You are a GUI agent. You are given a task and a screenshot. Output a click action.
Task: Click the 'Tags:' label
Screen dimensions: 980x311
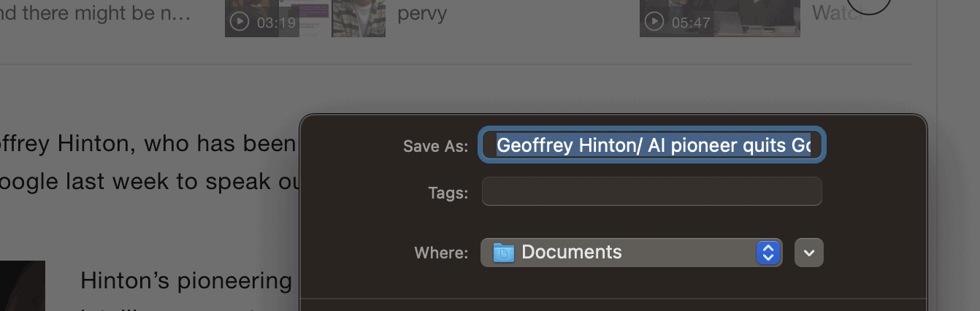tap(448, 193)
